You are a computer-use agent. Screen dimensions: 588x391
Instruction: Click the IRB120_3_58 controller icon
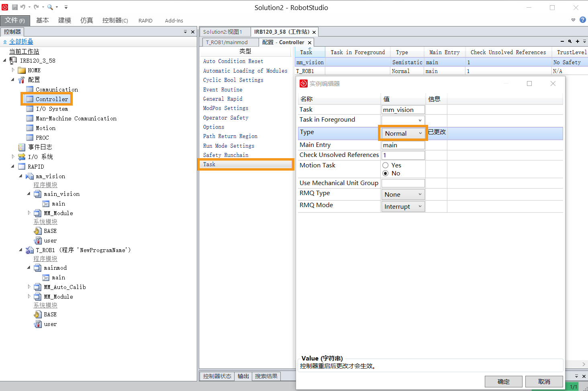(x=13, y=61)
